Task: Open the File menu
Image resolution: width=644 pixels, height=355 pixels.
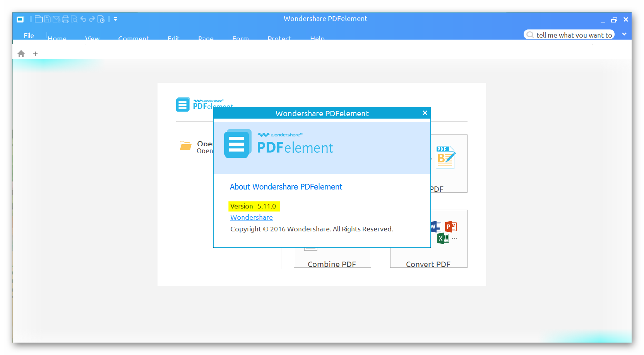Action: click(x=29, y=35)
